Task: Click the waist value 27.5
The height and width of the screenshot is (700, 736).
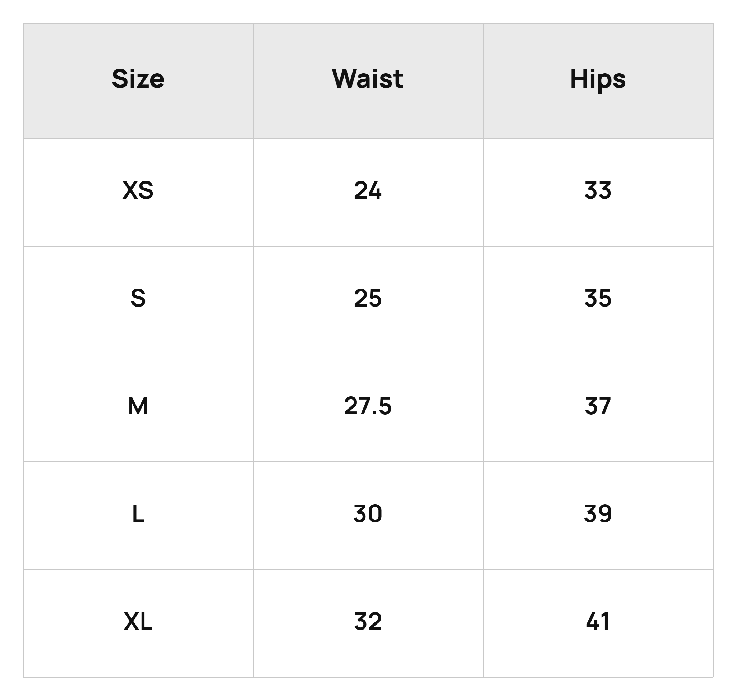Action: [x=368, y=406]
